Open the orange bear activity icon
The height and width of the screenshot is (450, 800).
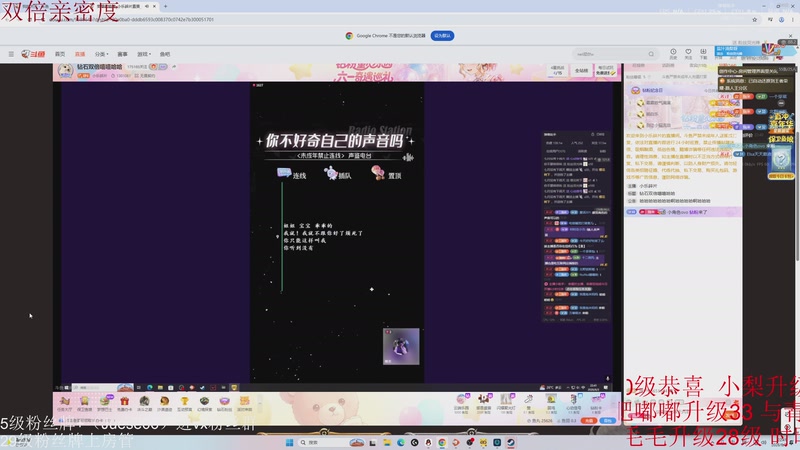point(244,403)
